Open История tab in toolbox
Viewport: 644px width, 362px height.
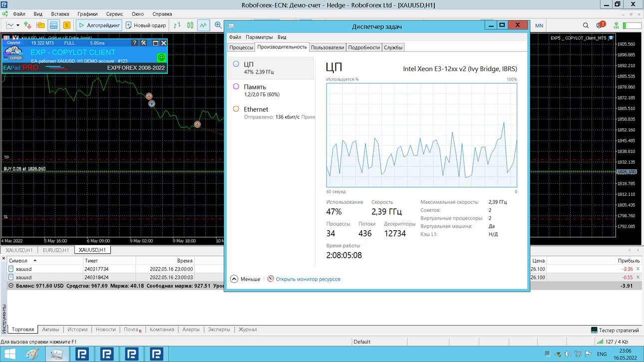[x=77, y=330]
